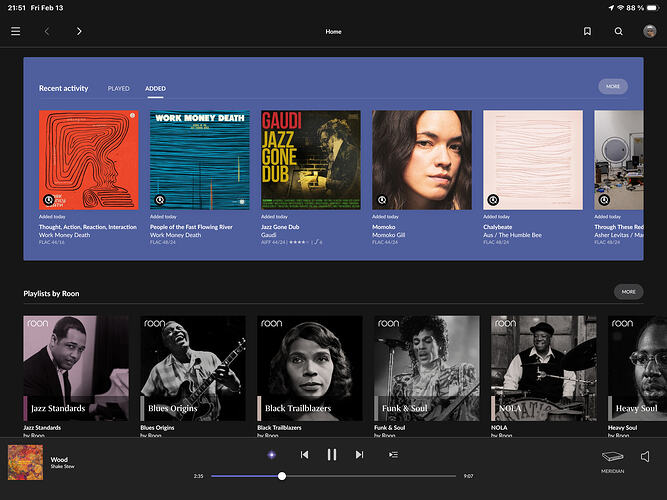Viewport: 667px width, 500px height.
Task: Go forward with the right arrow
Action: click(x=79, y=31)
